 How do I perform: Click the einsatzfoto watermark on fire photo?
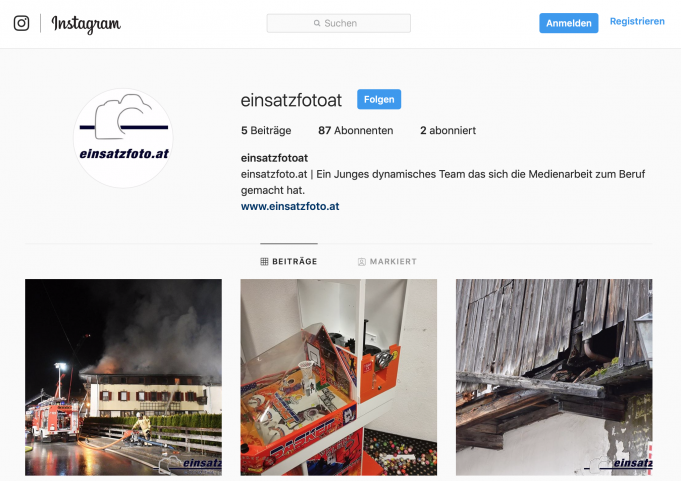point(190,465)
